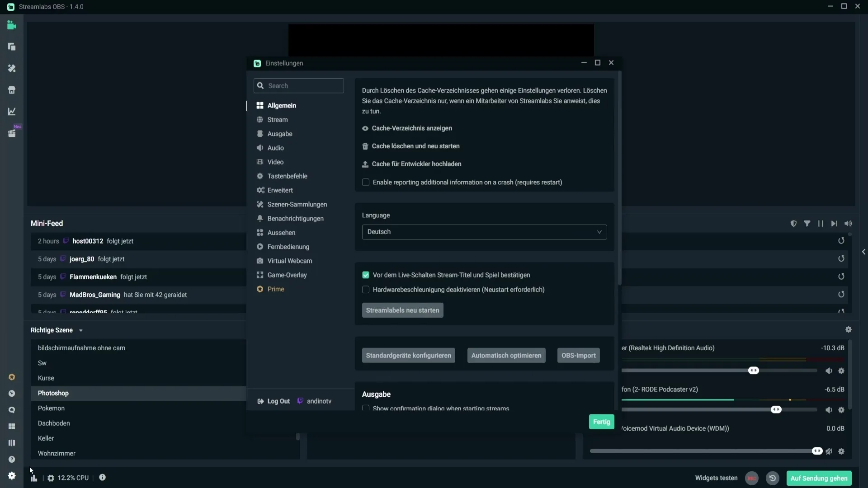Screen dimensions: 868x488
Task: Unmute the Voicemod Virtual Audio Device
Action: (829, 451)
